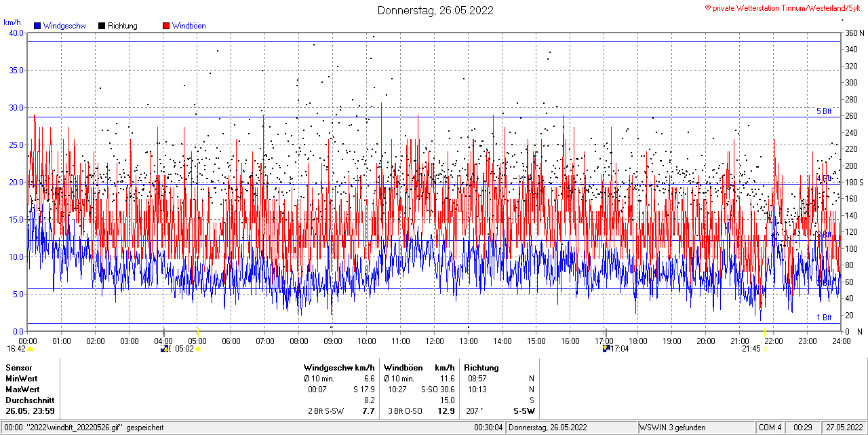
Task: Click the MaxWert row label
Action: pos(22,389)
